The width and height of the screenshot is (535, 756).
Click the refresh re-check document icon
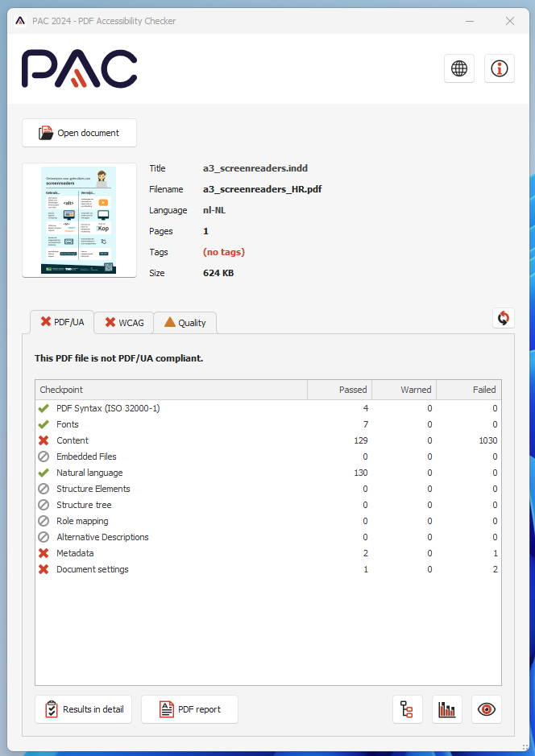pyautogui.click(x=504, y=318)
